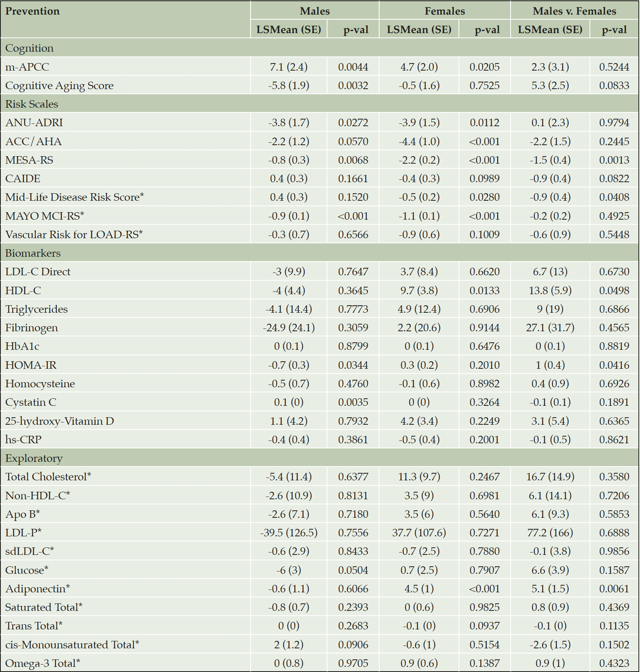Click the Prevention column header
This screenshot has height=672, width=640.
click(32, 11)
